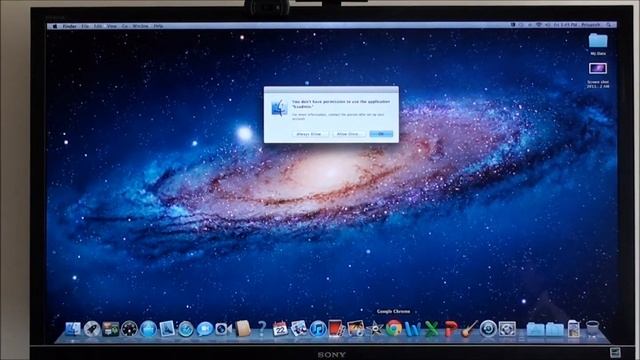Open the Edit menu
Viewport: 640px width, 360px height.
pyautogui.click(x=98, y=26)
